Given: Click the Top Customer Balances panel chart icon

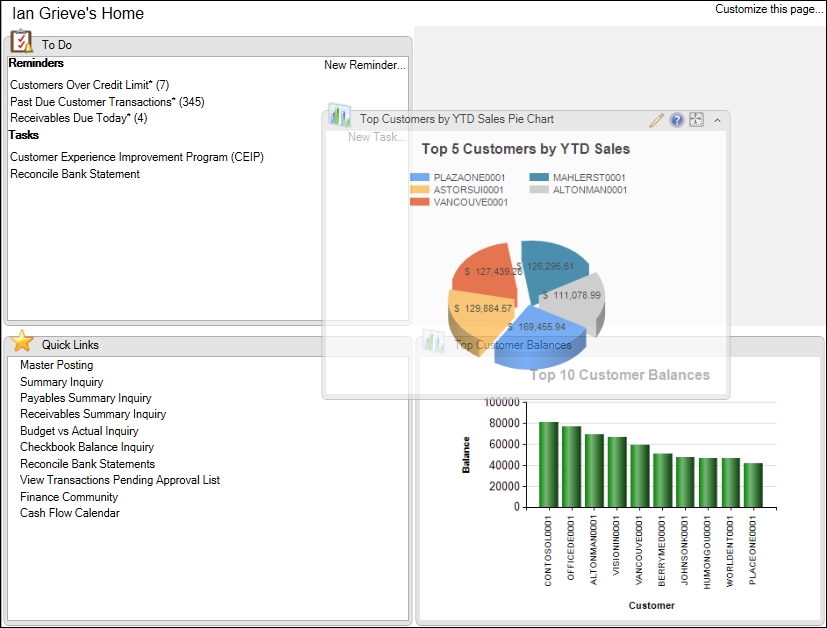Looking at the screenshot, I should [x=434, y=342].
